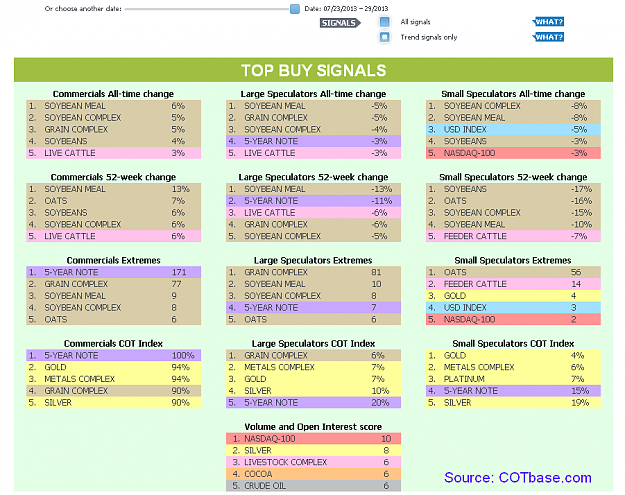Viewport: 625px width, 495px height.
Task: Click 5-YEAR NOTE 20% in Large Speculators COT Index
Action: (x=313, y=403)
